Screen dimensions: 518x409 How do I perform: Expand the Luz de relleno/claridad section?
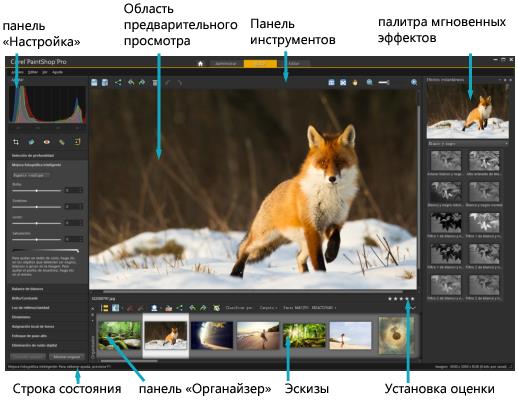[47, 307]
